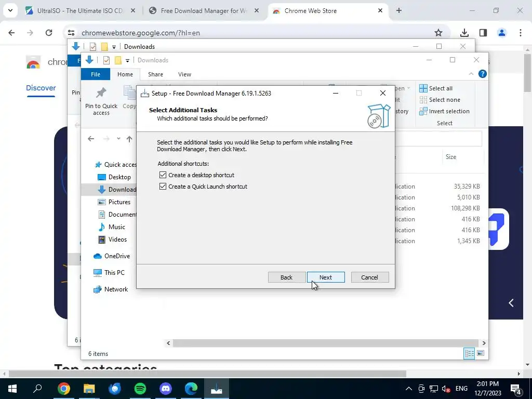Cancel the Free Download Manager setup
Image resolution: width=532 pixels, height=399 pixels.
click(370, 277)
